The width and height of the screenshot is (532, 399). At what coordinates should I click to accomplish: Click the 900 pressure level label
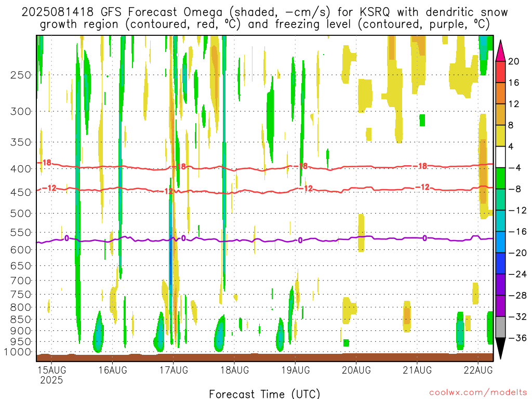click(x=21, y=331)
